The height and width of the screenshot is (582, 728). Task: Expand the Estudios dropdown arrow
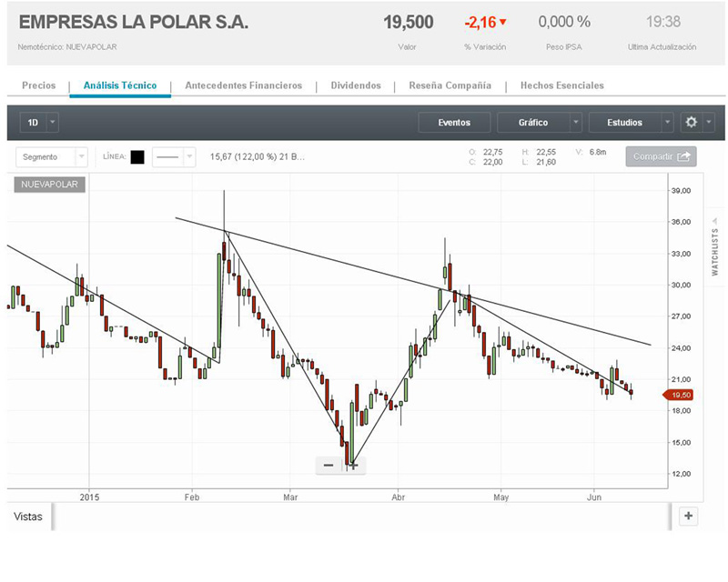pos(667,122)
